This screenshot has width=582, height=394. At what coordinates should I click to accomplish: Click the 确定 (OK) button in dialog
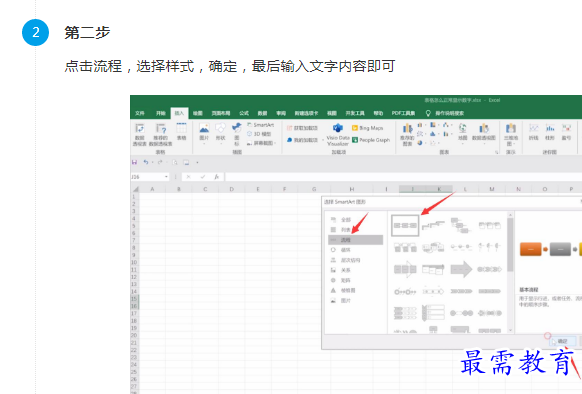(563, 341)
